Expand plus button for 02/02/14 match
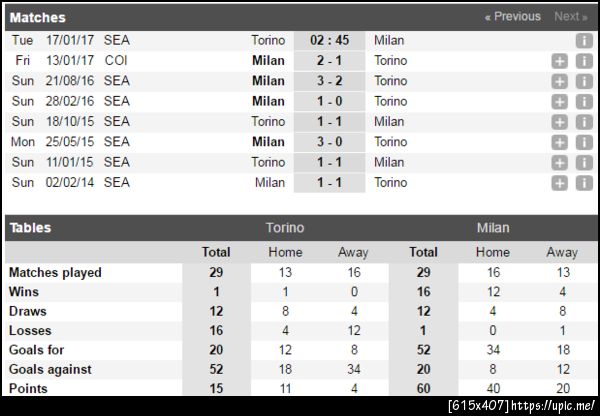 pyautogui.click(x=559, y=183)
